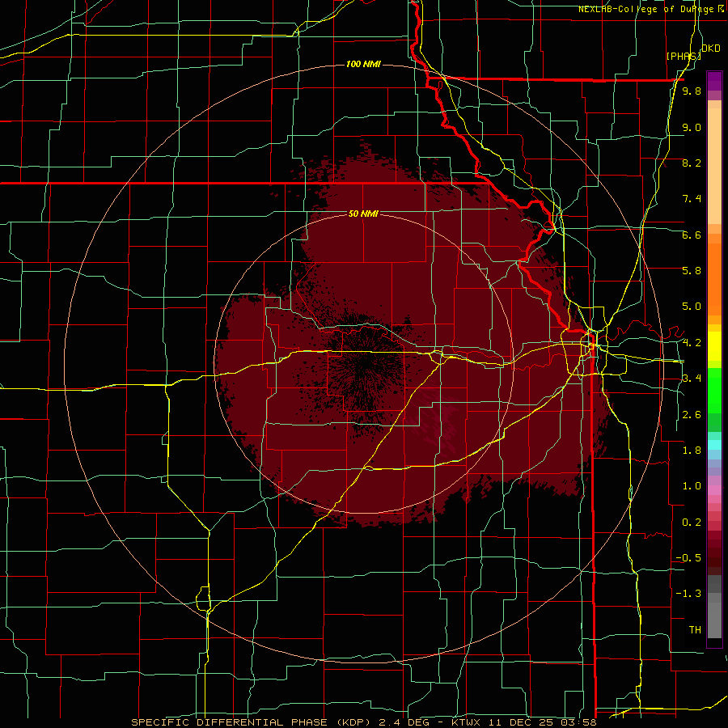Click the 0.2 value on the color scale
The width and height of the screenshot is (728, 728).
(x=692, y=523)
